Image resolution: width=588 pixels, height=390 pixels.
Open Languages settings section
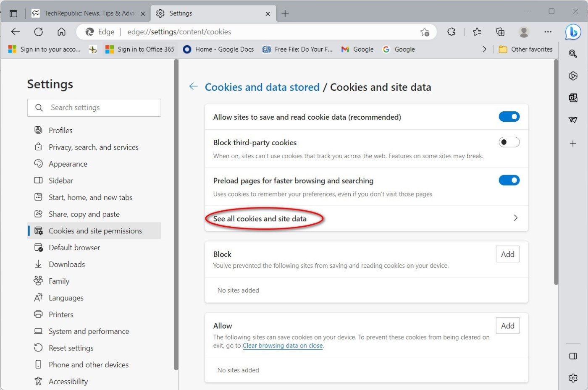point(94,298)
